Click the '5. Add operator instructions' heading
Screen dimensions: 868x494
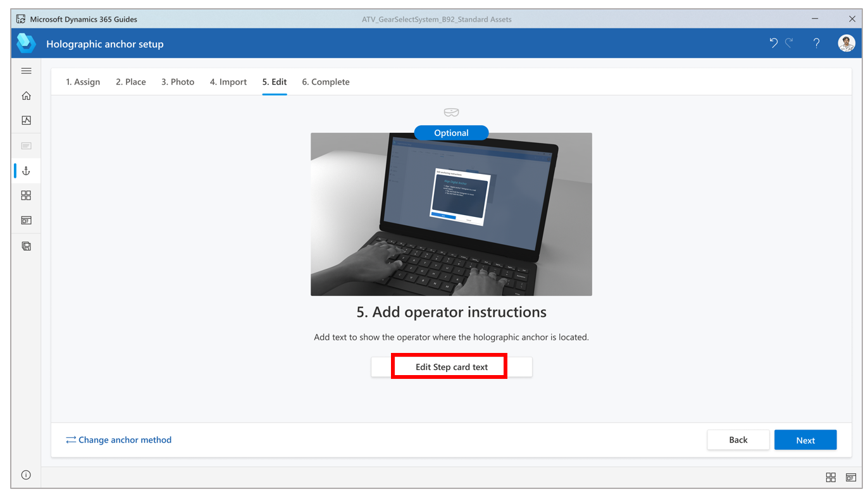pyautogui.click(x=452, y=312)
